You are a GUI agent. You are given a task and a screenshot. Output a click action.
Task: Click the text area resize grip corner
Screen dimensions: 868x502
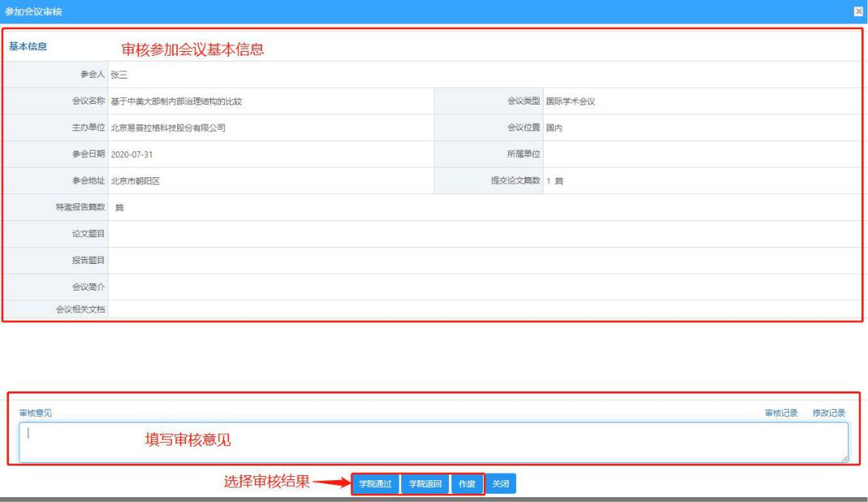845,458
